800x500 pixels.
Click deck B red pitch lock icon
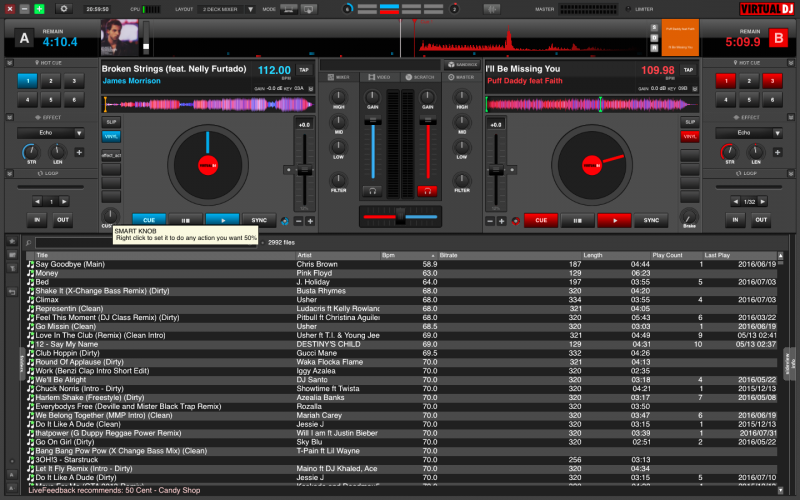point(516,221)
